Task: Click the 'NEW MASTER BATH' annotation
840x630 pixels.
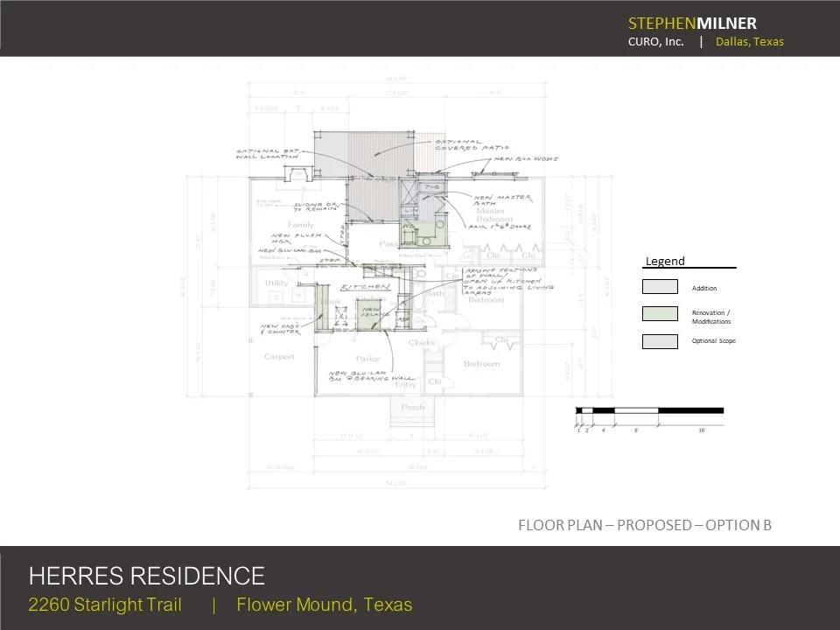Action: 502,200
